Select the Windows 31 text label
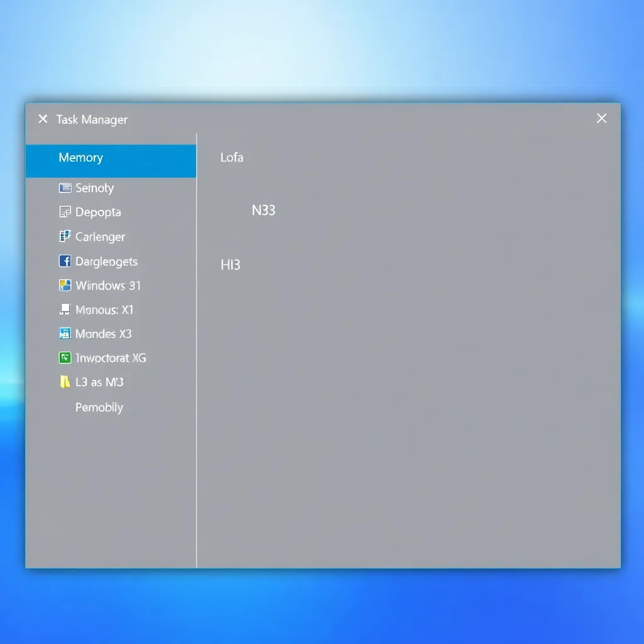Image resolution: width=644 pixels, height=644 pixels. [108, 286]
